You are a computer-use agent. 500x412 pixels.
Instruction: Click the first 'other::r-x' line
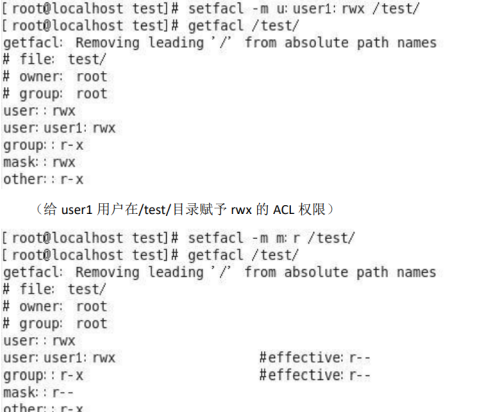pos(43,179)
